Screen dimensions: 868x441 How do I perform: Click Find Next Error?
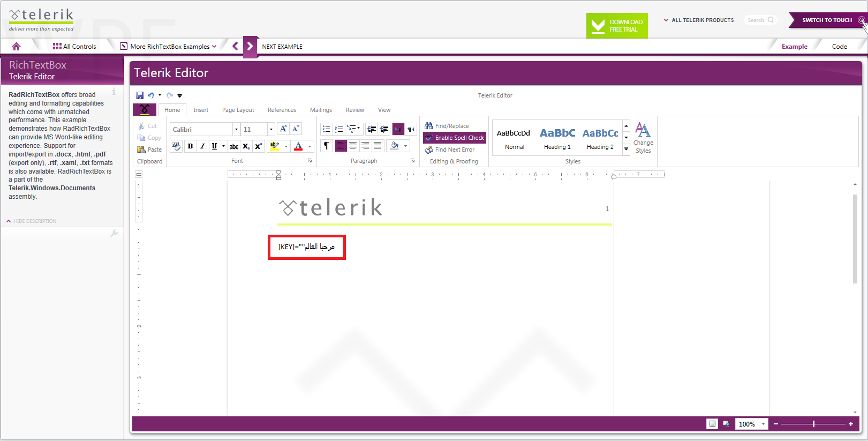click(x=450, y=150)
